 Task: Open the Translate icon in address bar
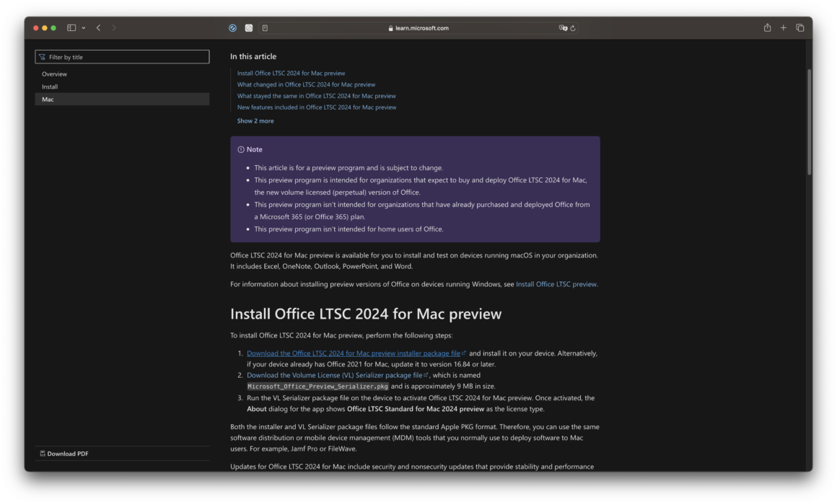point(563,27)
